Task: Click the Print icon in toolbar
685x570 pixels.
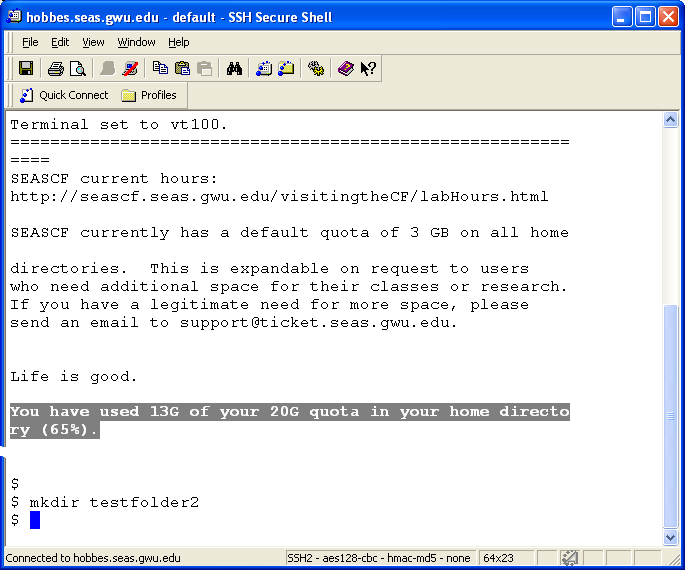Action: (56, 69)
